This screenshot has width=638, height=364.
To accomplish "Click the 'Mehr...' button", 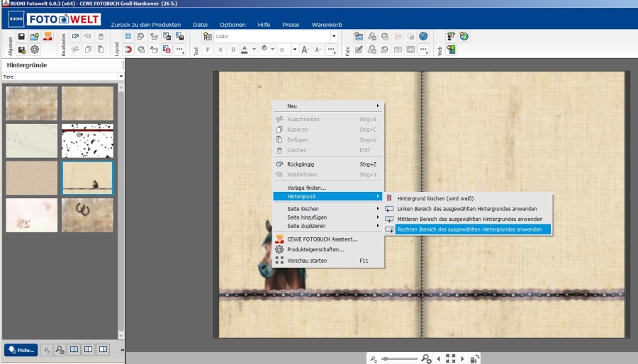I will [x=21, y=349].
